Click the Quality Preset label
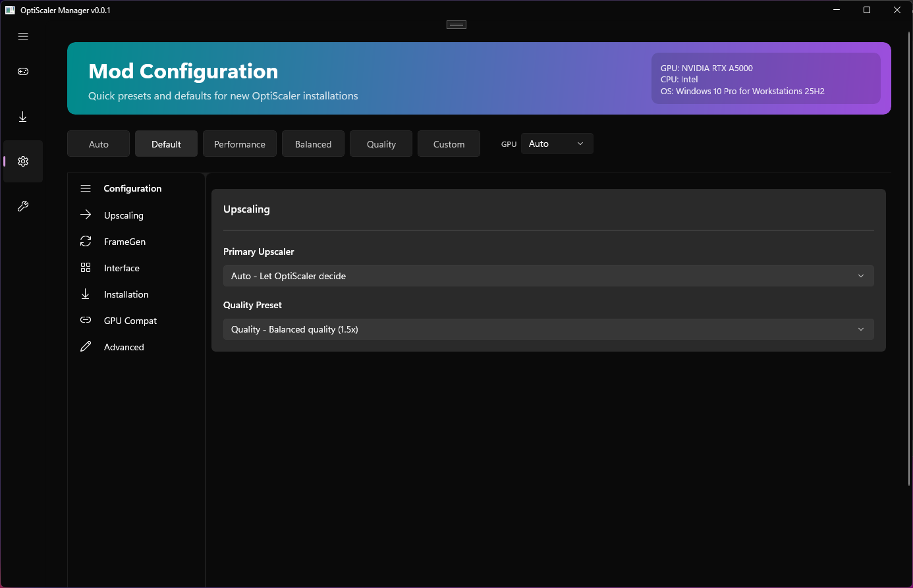Image resolution: width=913 pixels, height=588 pixels. (252, 305)
